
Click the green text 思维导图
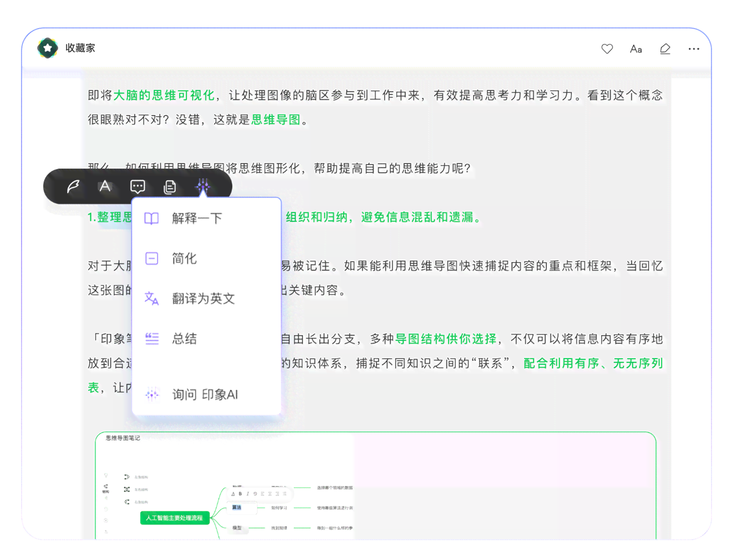[276, 120]
